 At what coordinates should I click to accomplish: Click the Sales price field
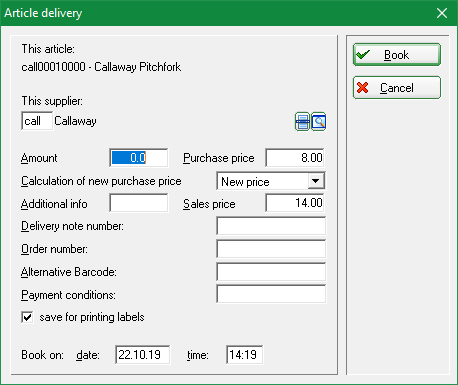click(295, 203)
